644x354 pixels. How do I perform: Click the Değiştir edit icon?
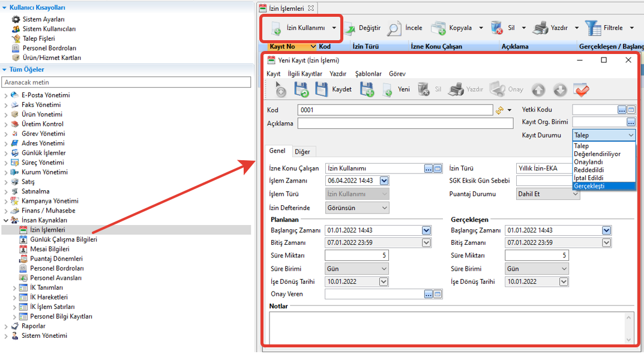click(349, 28)
